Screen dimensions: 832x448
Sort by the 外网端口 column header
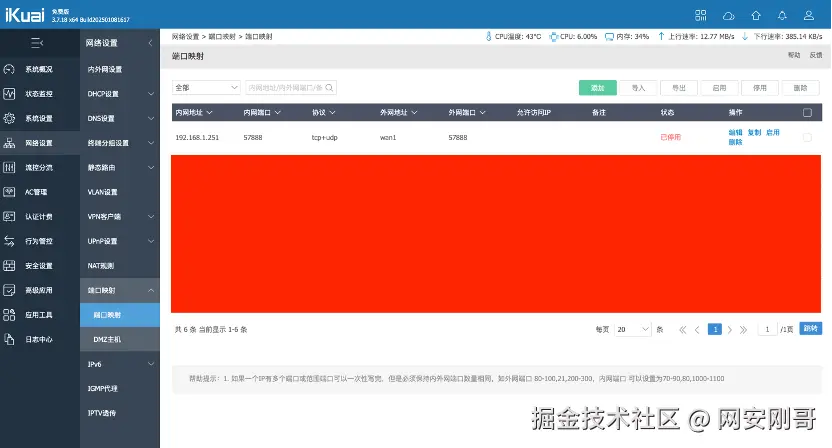click(x=467, y=113)
